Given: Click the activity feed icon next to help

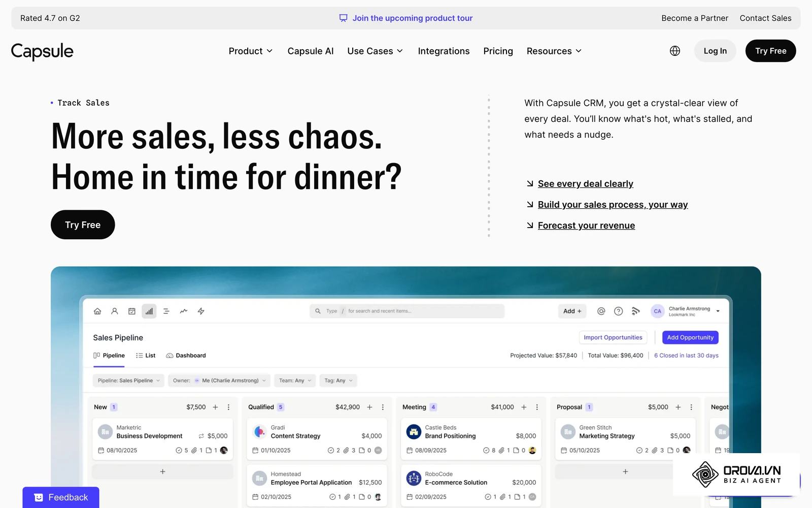Looking at the screenshot, I should point(635,311).
